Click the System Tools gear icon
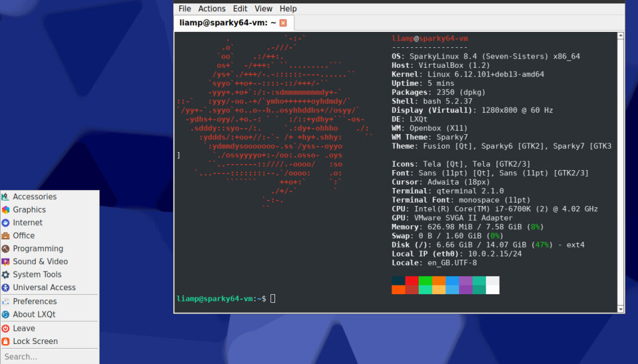 tap(5, 275)
